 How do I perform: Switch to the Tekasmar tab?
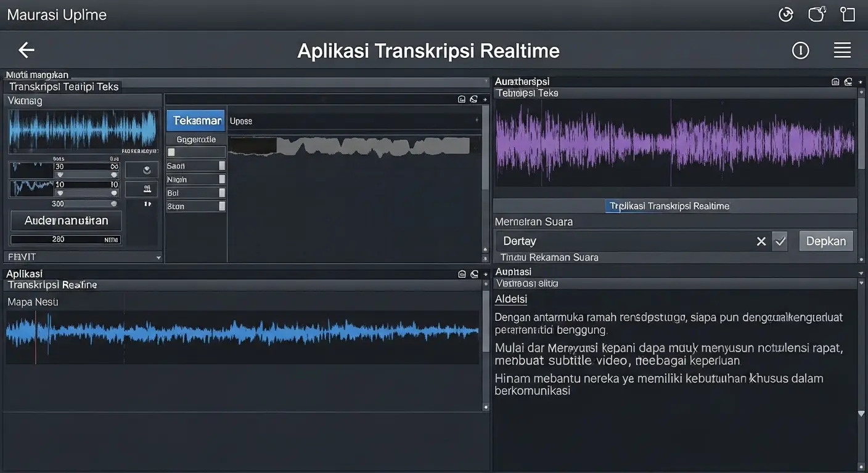[195, 120]
